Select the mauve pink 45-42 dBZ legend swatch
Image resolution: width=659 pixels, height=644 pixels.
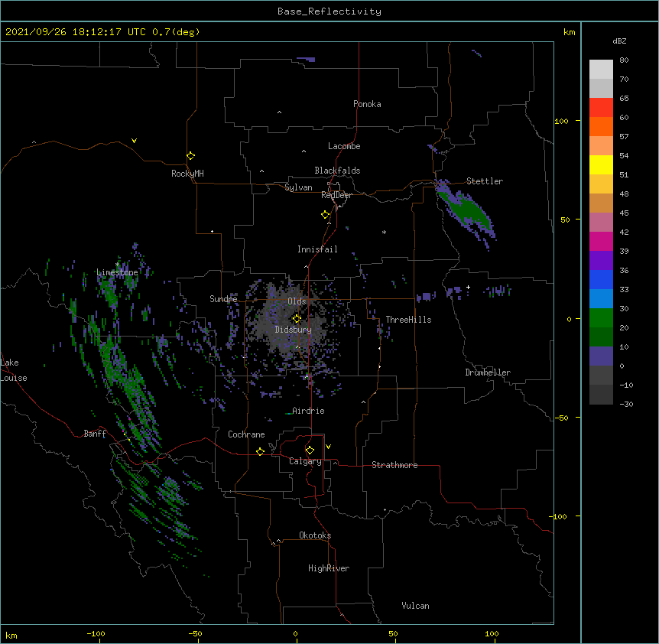(601, 223)
